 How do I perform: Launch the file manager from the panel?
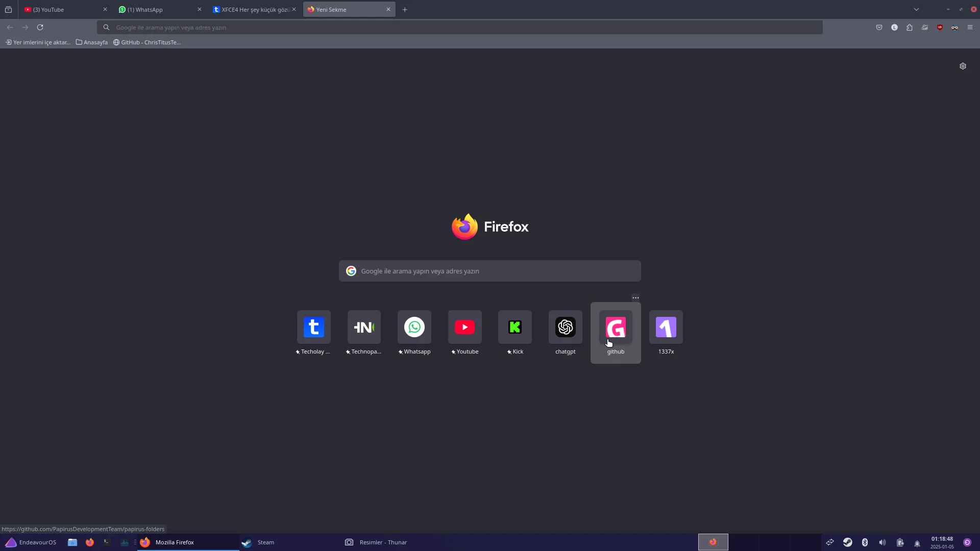pyautogui.click(x=72, y=542)
